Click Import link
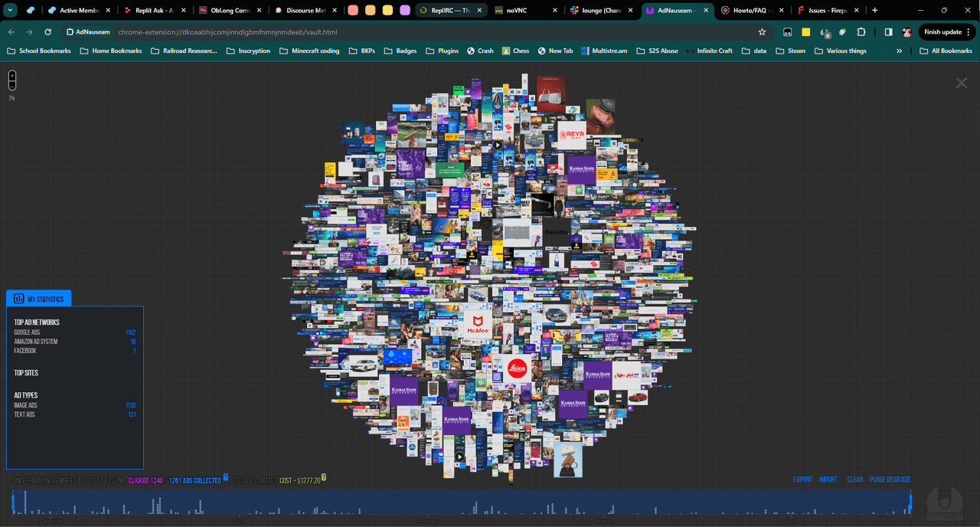 point(828,480)
